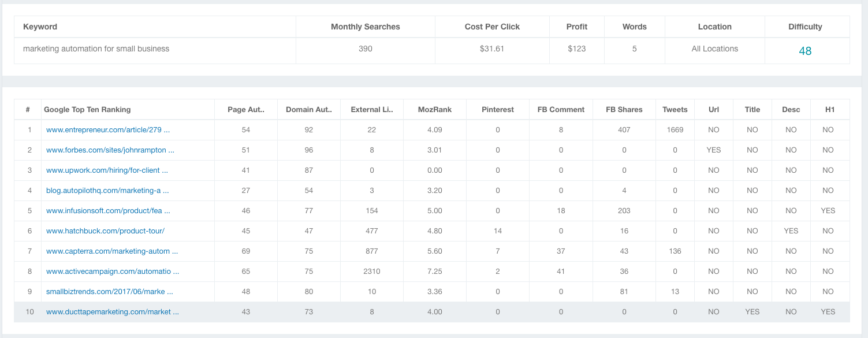Open the smallbiztrends.com 2017 link
Screen dimensions: 868x338
click(x=110, y=292)
